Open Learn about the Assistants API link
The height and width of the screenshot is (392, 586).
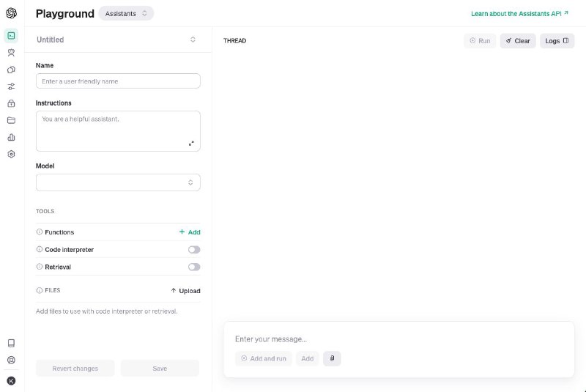(519, 13)
